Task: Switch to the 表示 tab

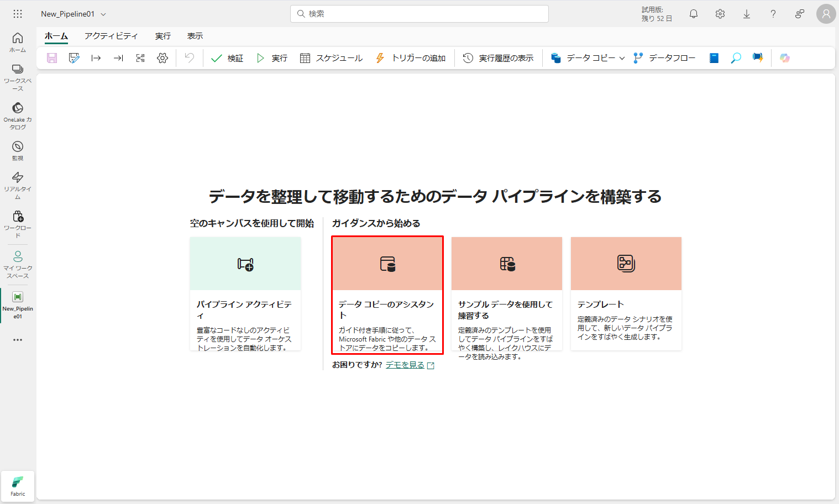Action: (x=195, y=36)
